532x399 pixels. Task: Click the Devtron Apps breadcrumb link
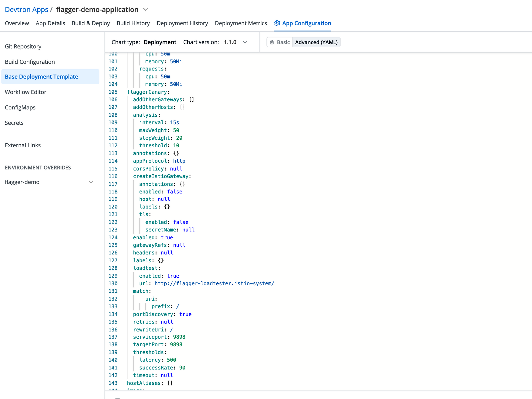(x=26, y=9)
